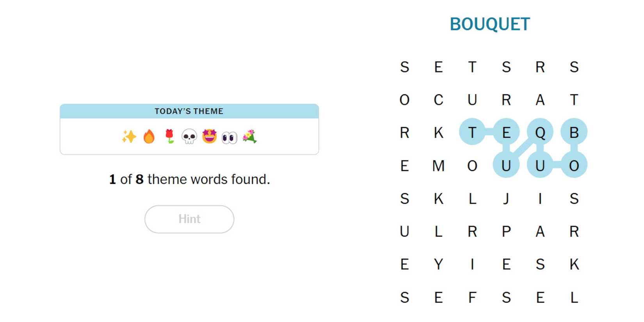The image size is (644, 322).
Task: Click the theme words found counter
Action: point(189,179)
